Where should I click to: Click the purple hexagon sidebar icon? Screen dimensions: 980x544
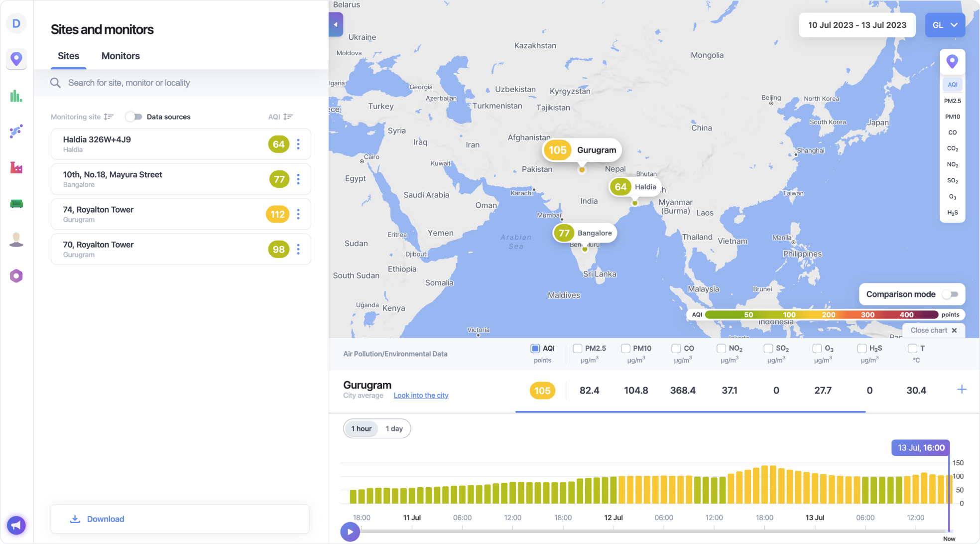click(16, 275)
